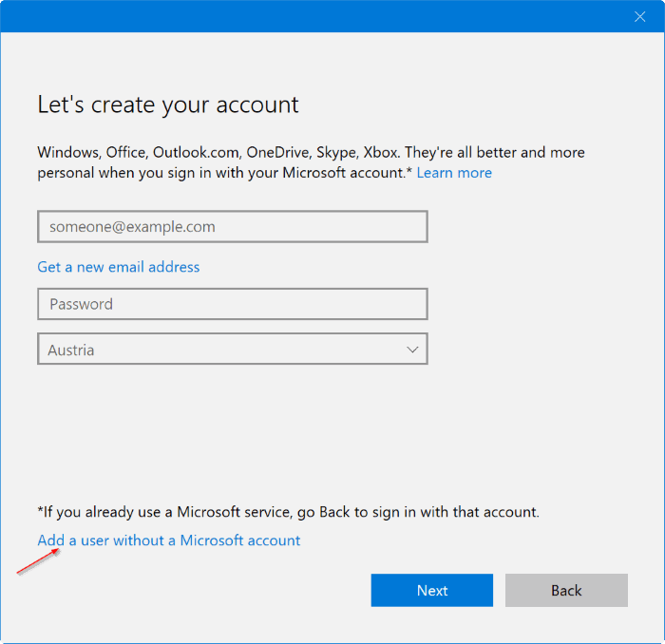The width and height of the screenshot is (665, 644).
Task: Go Back to the previous step
Action: [566, 590]
